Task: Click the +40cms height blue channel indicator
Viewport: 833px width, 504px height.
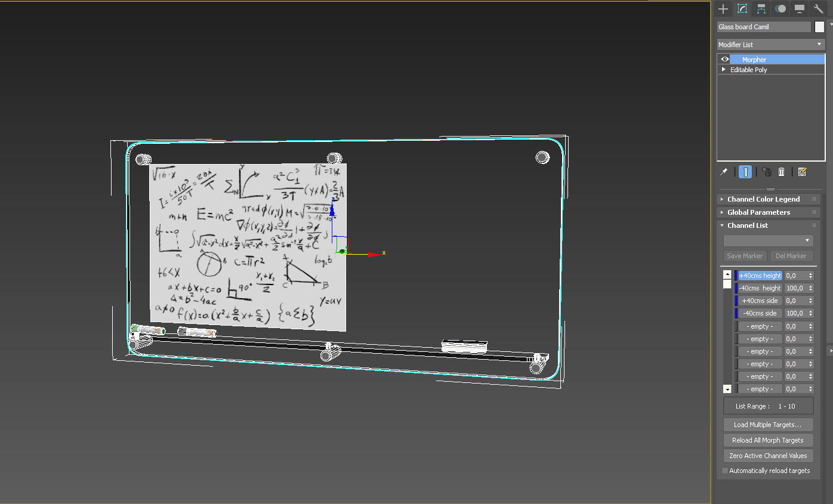Action: (736, 276)
